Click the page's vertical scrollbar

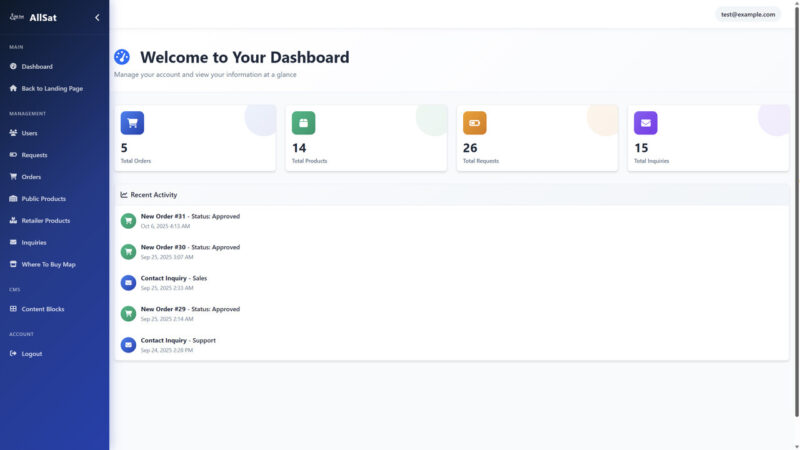point(796,200)
